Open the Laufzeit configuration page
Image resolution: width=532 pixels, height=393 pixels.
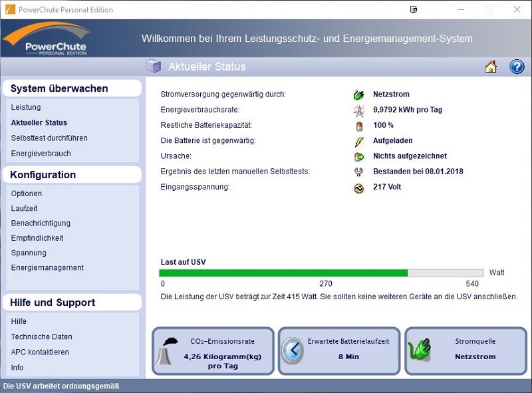click(24, 208)
